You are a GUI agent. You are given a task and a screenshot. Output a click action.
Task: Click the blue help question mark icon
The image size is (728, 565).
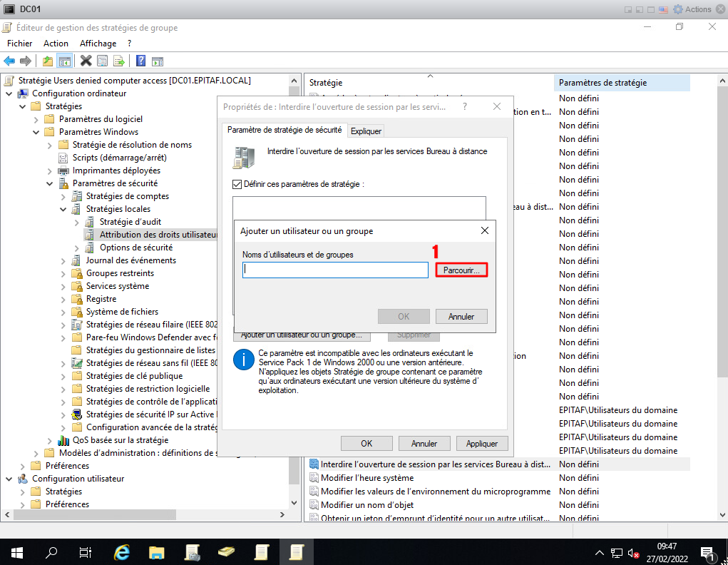(x=141, y=61)
